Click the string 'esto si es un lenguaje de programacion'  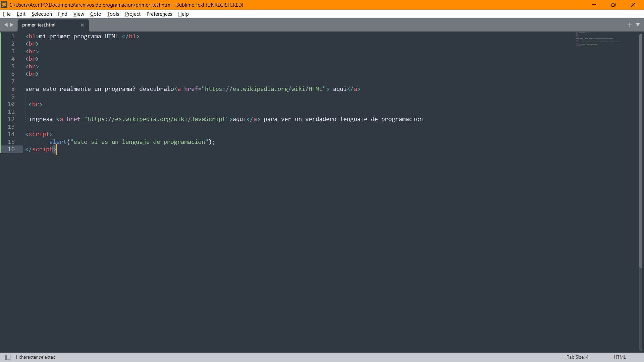tap(139, 142)
